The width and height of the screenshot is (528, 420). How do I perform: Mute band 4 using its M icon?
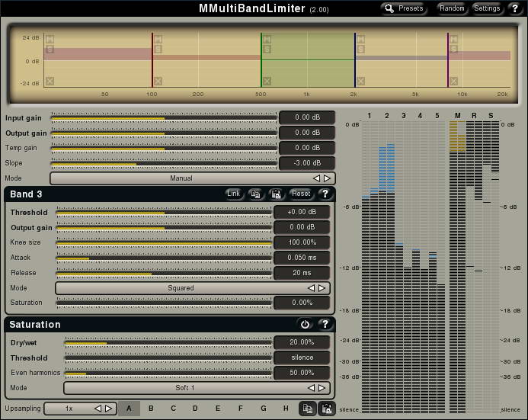[360, 40]
